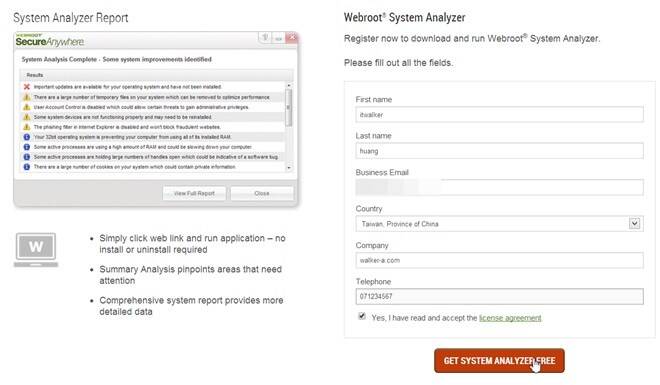Click the Company input field

(x=499, y=260)
